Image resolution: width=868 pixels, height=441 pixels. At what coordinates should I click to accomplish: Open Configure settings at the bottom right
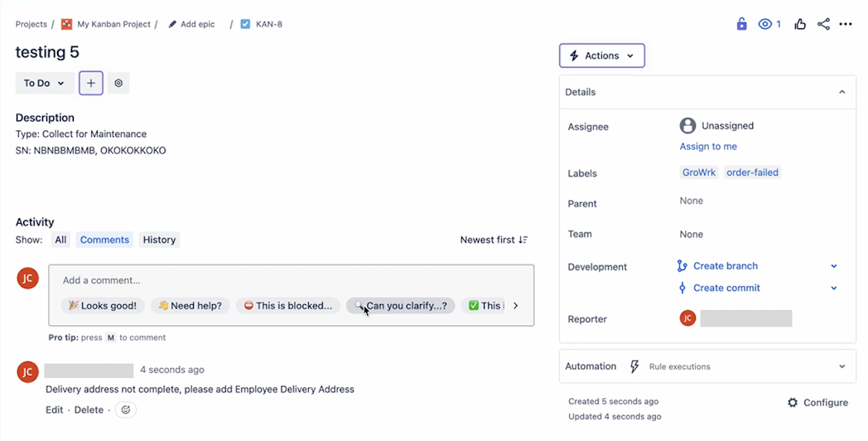click(818, 402)
